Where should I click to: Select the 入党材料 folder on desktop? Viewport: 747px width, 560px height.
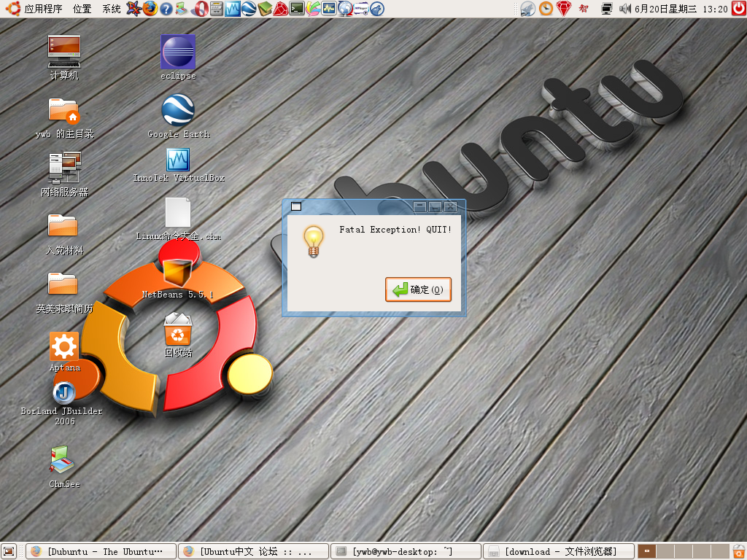(64, 234)
